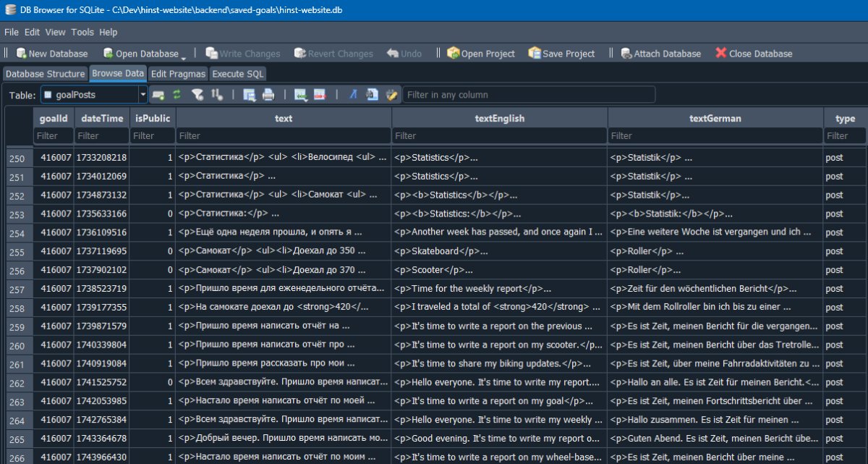Viewport: 868px width, 464px height.
Task: Click the Attach Database icon
Action: click(x=626, y=54)
